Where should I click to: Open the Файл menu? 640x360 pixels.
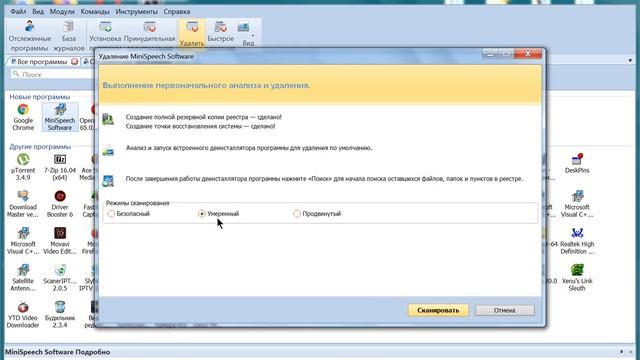[18, 11]
